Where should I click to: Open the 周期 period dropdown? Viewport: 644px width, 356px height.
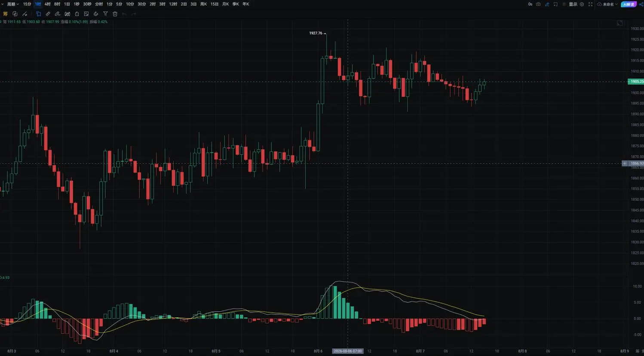[13, 4]
